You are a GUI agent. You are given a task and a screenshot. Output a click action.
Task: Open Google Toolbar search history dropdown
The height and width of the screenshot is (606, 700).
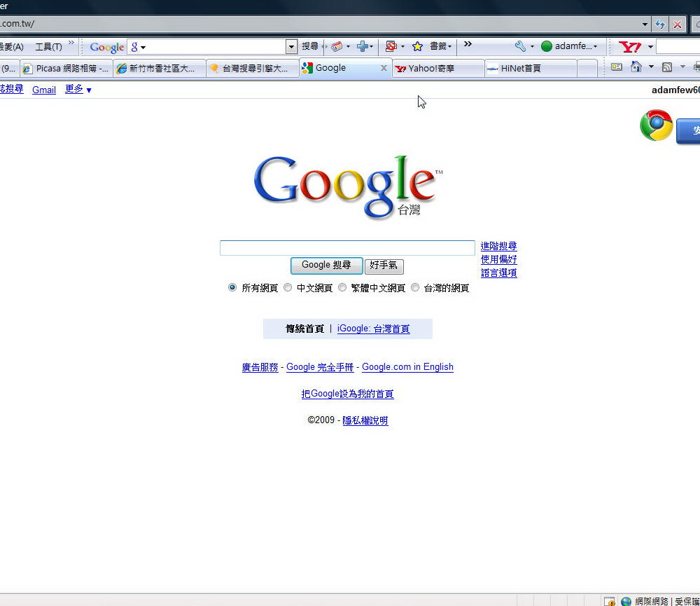(x=291, y=46)
